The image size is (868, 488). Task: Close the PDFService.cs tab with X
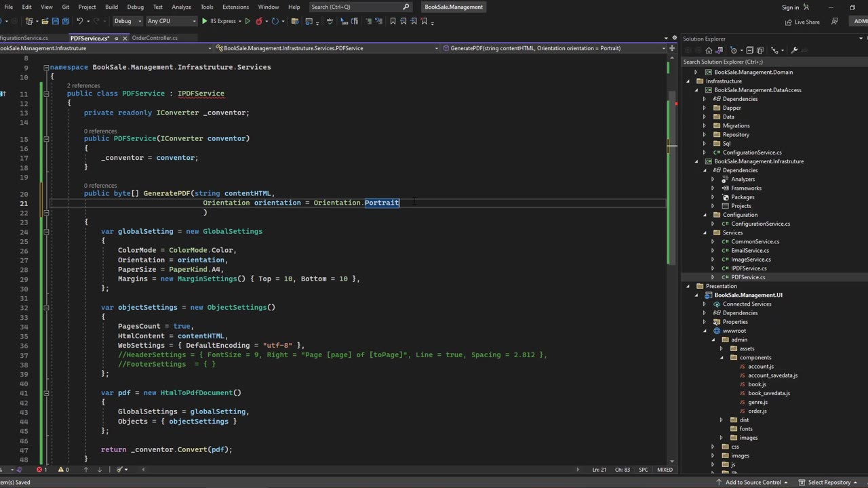point(125,39)
